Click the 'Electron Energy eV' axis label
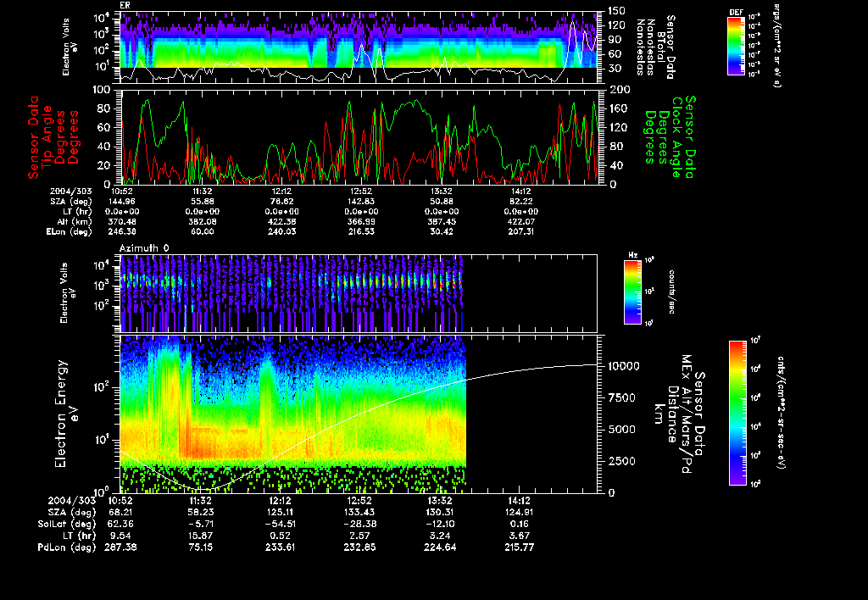Viewport: 868px width, 600px height. tap(66, 414)
